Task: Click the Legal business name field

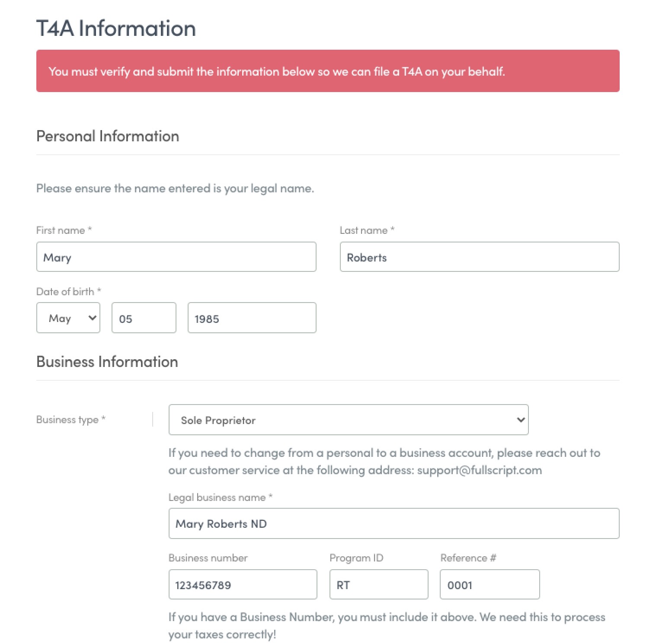Action: point(394,523)
